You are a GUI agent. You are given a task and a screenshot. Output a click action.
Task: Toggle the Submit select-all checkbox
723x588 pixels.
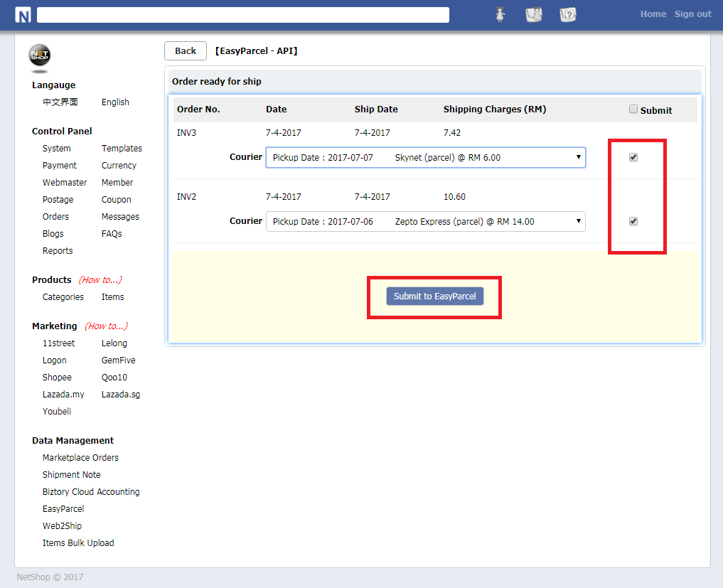633,109
